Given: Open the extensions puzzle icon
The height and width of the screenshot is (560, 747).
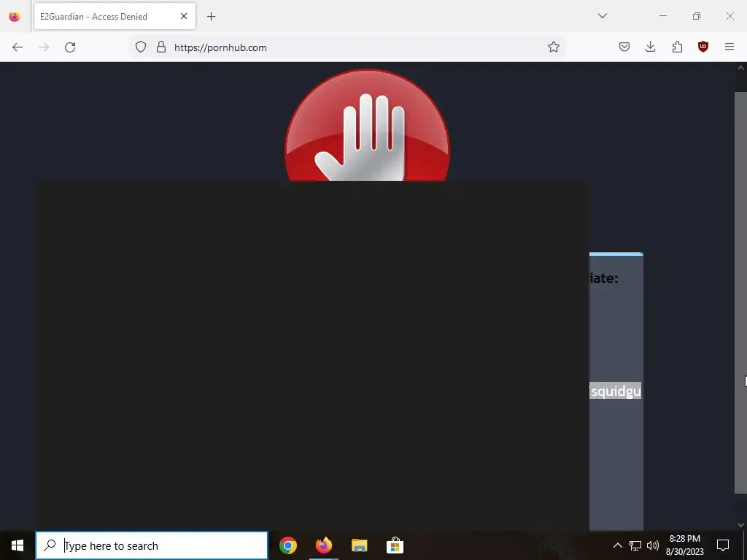Looking at the screenshot, I should tap(677, 47).
